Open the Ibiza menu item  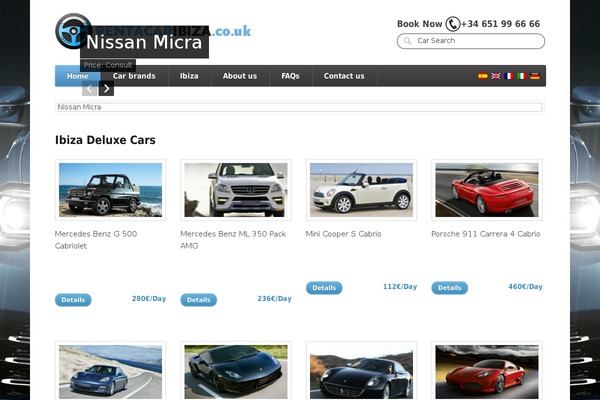189,76
